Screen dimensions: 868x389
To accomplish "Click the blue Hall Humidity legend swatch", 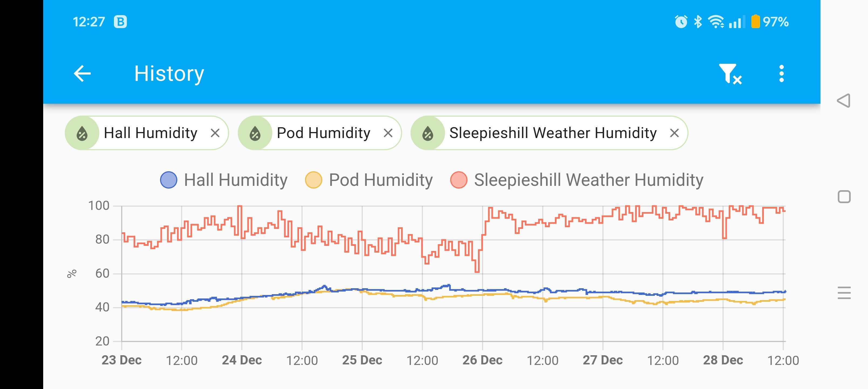I will click(x=168, y=180).
